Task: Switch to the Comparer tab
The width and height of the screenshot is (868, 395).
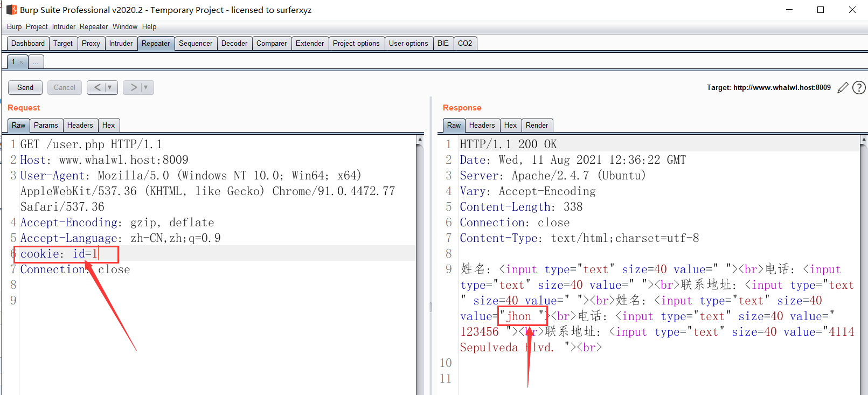Action: tap(272, 44)
